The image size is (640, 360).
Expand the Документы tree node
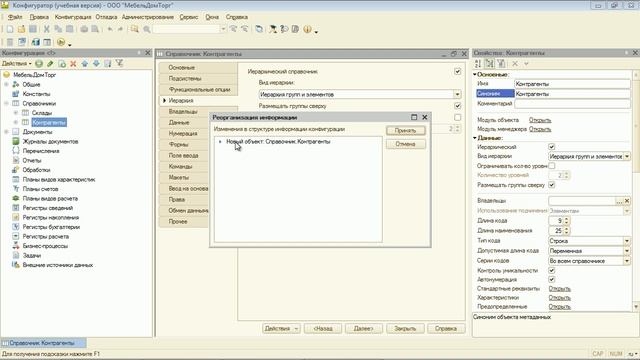[x=6, y=132]
